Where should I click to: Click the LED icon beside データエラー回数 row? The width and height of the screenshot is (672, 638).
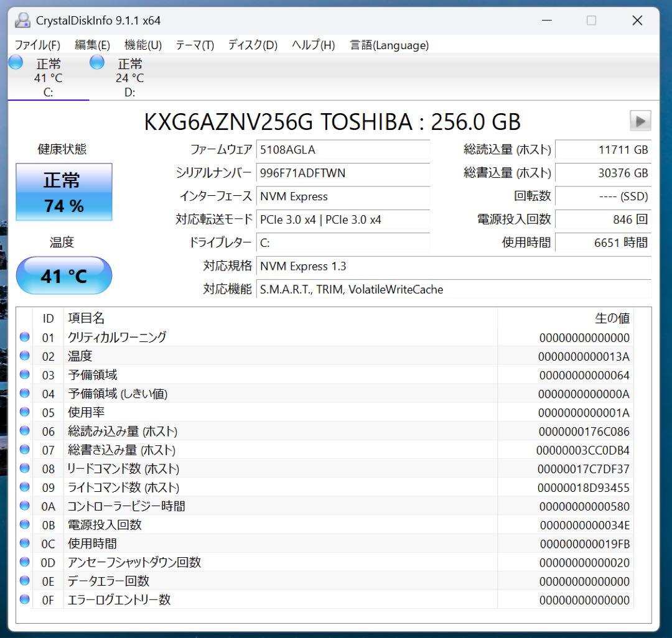[x=25, y=581]
